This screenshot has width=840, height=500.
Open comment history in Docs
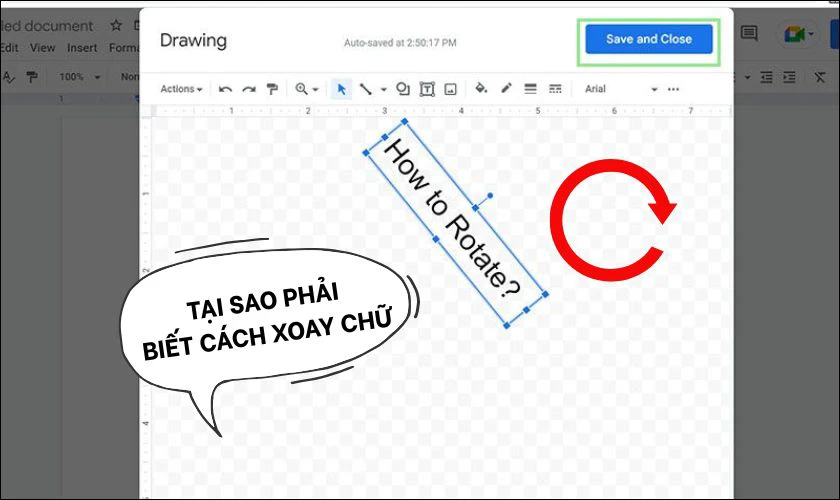(x=749, y=33)
